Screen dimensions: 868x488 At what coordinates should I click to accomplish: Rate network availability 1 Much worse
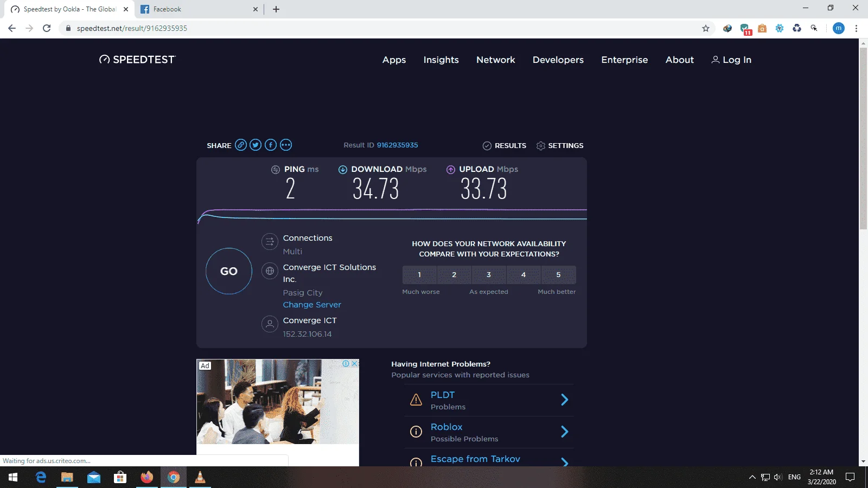(419, 275)
